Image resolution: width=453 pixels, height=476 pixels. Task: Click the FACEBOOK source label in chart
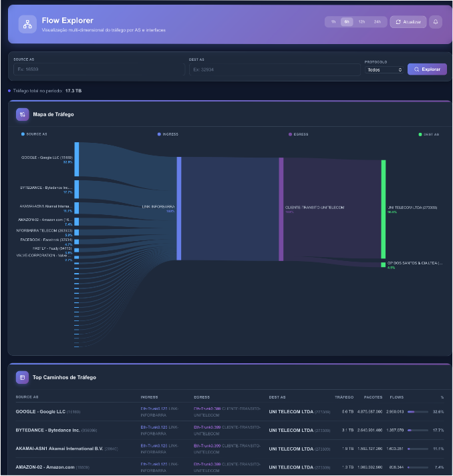pyautogui.click(x=46, y=240)
